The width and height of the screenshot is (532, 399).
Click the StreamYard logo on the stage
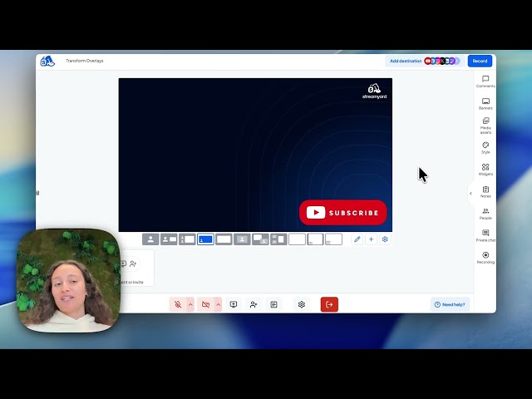[x=374, y=91]
